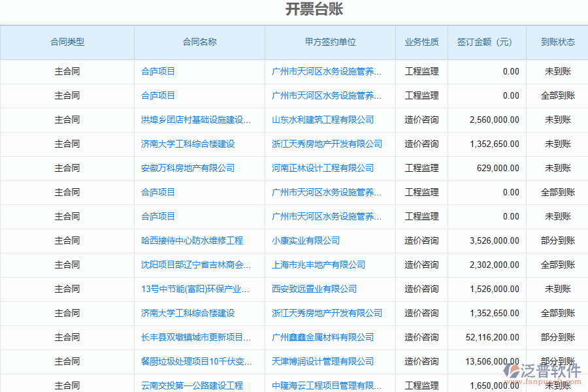
Task: Select the 52,116,200.00 amount cell
Action: pos(493,337)
